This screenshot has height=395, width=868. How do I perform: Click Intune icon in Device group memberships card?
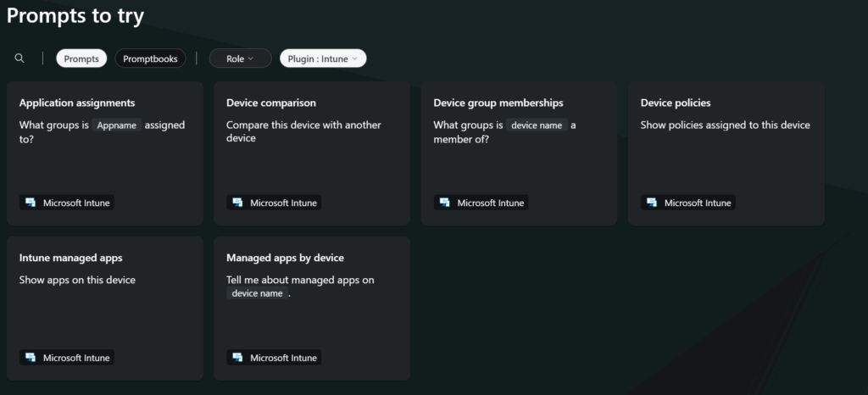(444, 203)
